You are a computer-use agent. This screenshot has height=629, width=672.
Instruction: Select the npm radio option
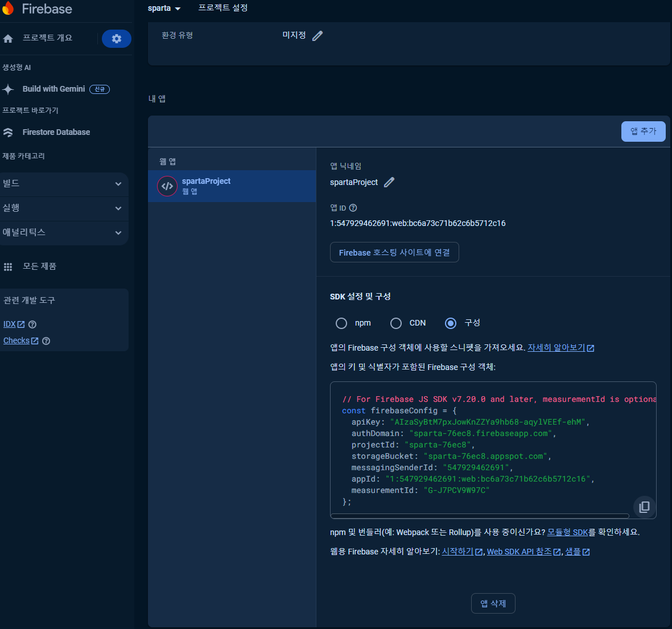[x=341, y=323]
